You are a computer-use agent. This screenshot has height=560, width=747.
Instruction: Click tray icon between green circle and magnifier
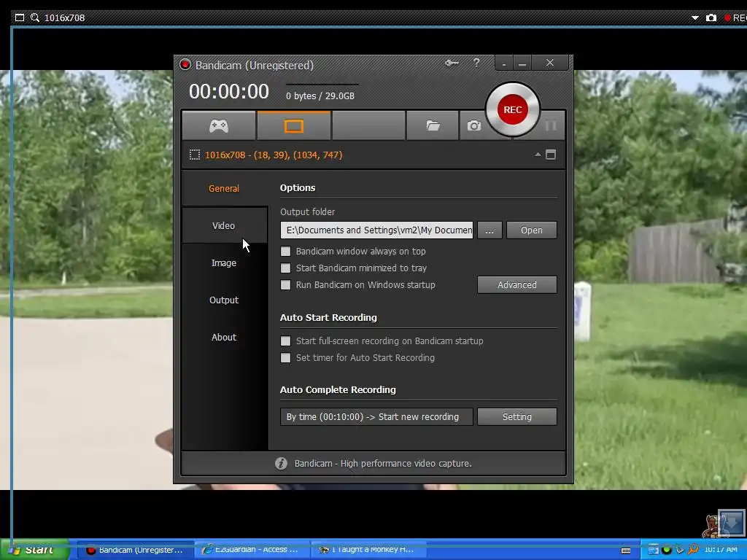(680, 550)
